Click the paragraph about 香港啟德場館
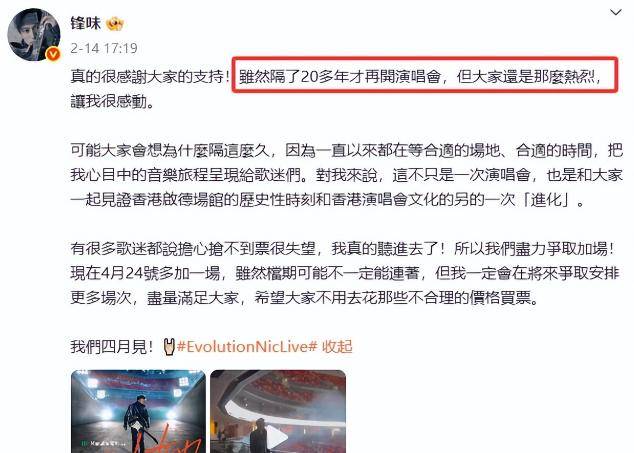Screen dimensions: 634x453 pyautogui.click(x=347, y=175)
